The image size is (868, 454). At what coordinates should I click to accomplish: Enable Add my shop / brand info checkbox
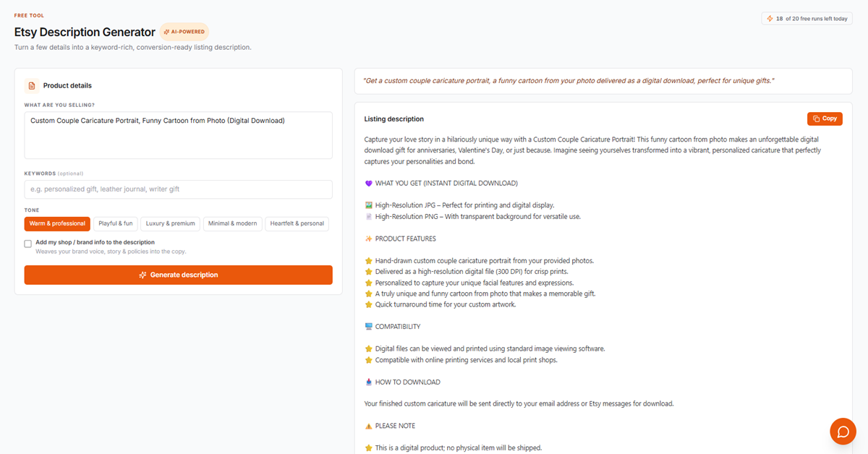click(28, 244)
